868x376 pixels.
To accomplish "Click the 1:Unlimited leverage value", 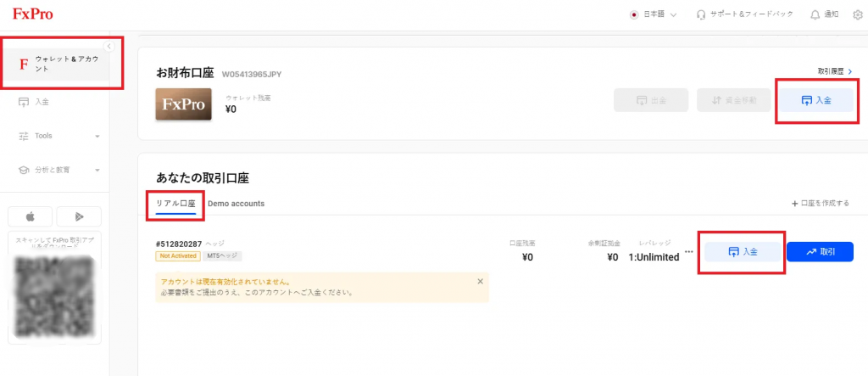I will (654, 257).
